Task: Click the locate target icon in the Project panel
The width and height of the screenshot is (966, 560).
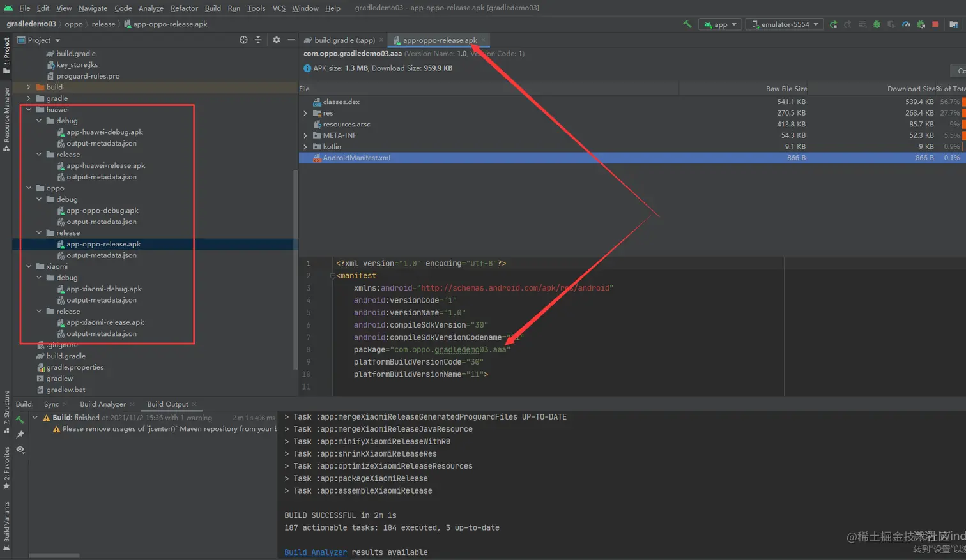Action: (243, 40)
